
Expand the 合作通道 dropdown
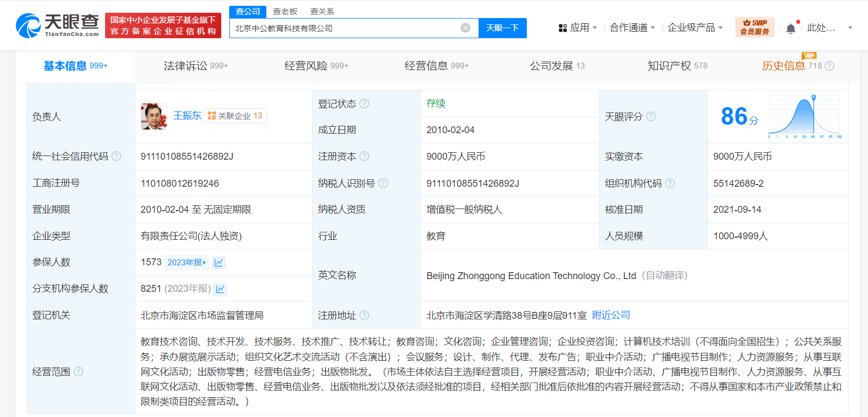pyautogui.click(x=632, y=28)
